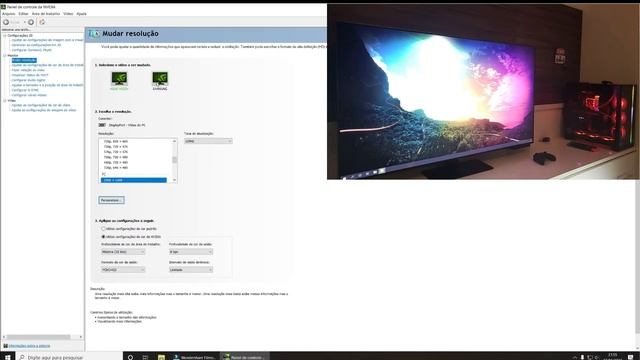Image resolution: width=640 pixels, height=360 pixels.
Task: Click the Home icon in the toolbar
Action: 42,22
